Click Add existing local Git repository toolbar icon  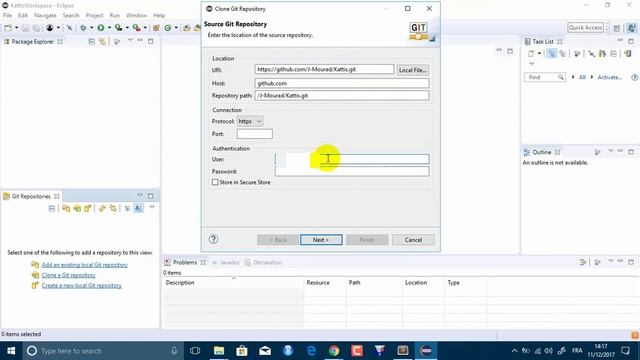(66, 209)
